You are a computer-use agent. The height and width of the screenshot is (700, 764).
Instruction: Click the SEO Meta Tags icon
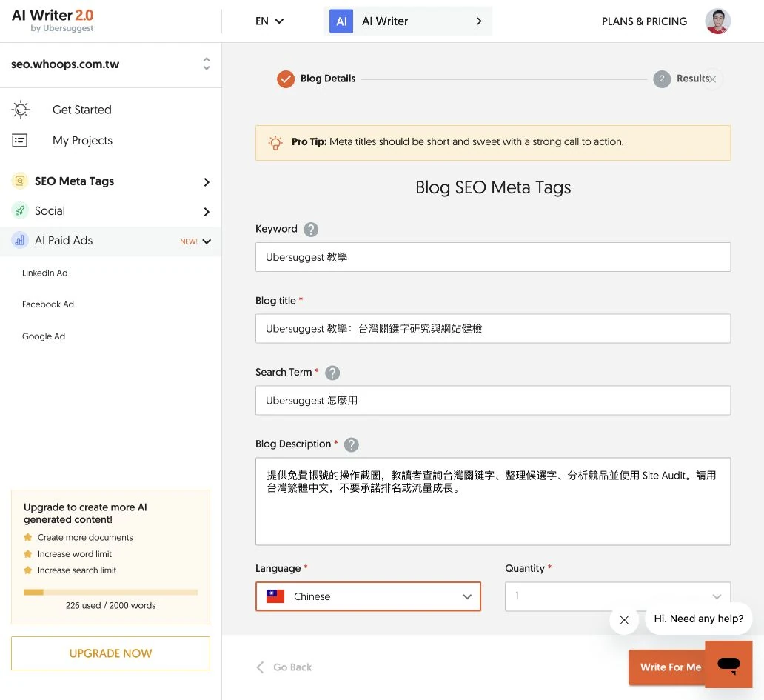tap(19, 181)
